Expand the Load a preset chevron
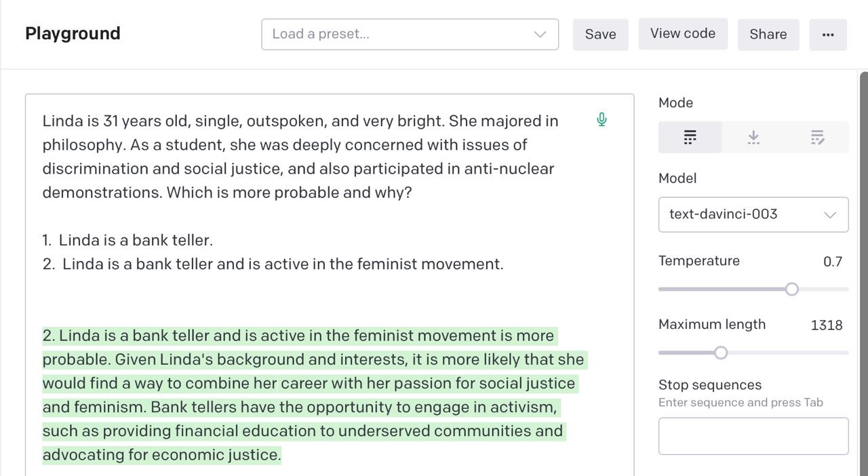Screen dimensions: 868x476 (x=540, y=35)
